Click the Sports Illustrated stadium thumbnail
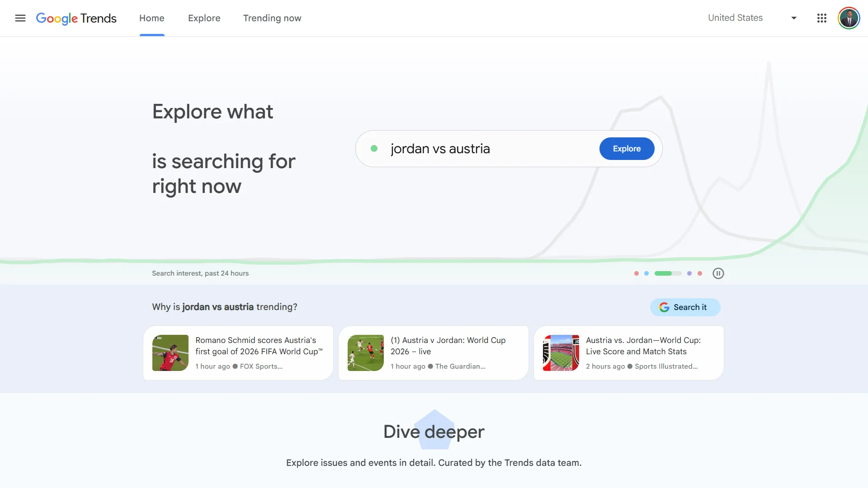 [x=561, y=353]
